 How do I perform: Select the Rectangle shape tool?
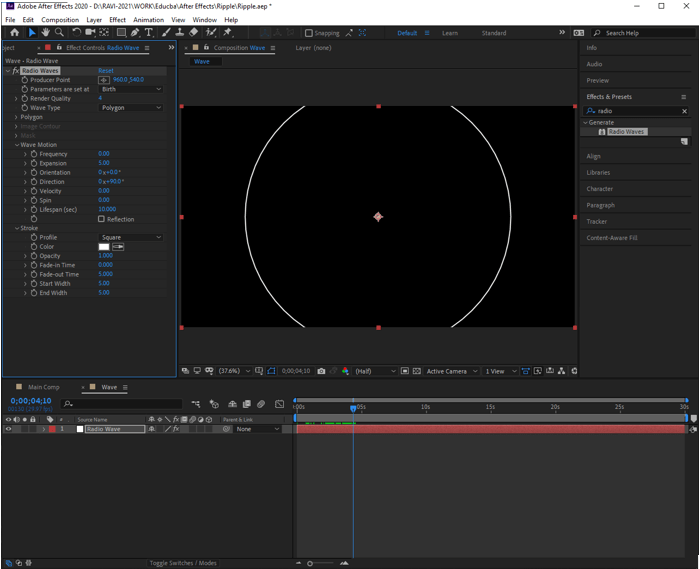[x=121, y=33]
